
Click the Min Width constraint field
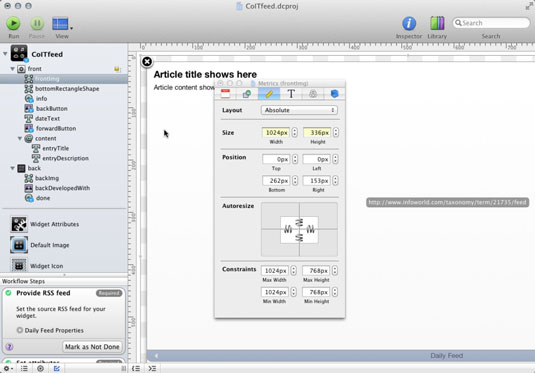pyautogui.click(x=275, y=292)
